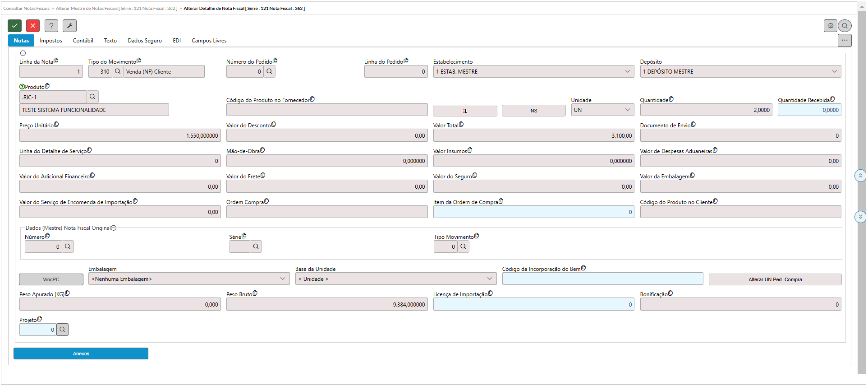Click the Alterar UN Ped. Compra button

775,279
